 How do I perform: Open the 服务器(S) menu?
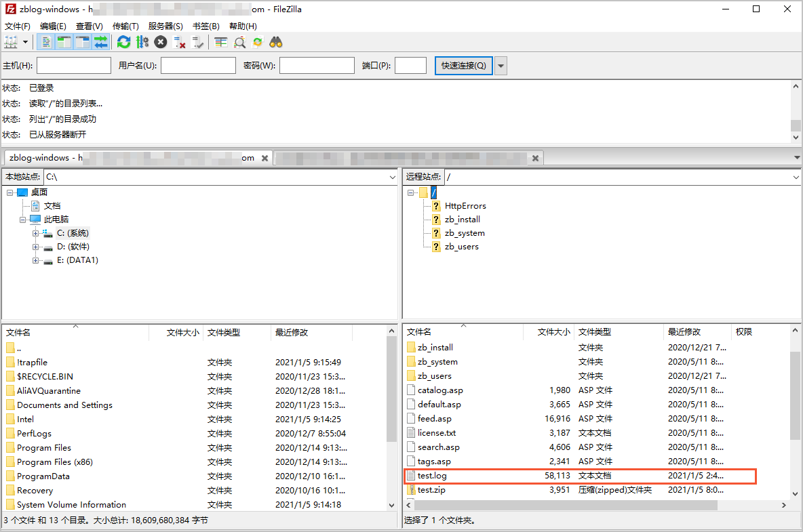click(165, 26)
